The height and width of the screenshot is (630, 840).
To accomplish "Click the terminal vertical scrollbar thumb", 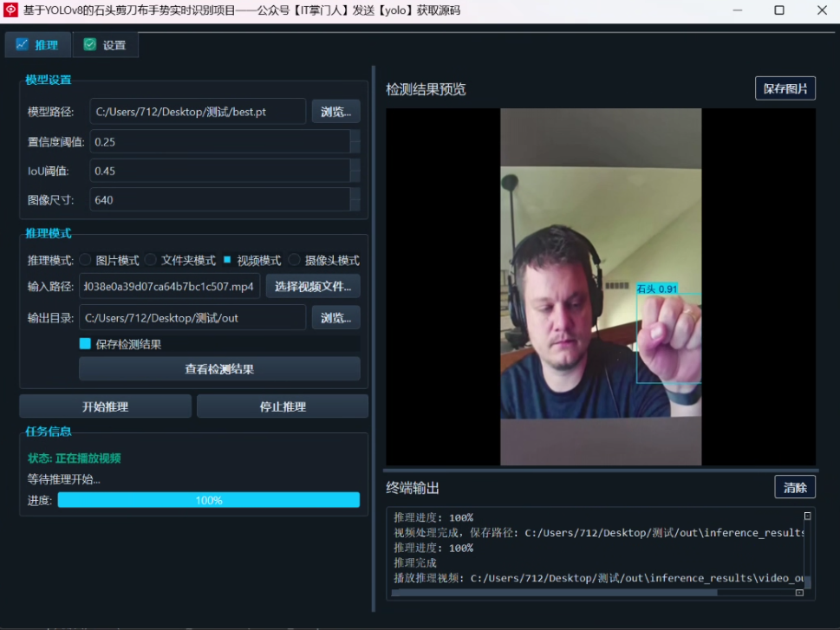I will (x=807, y=582).
